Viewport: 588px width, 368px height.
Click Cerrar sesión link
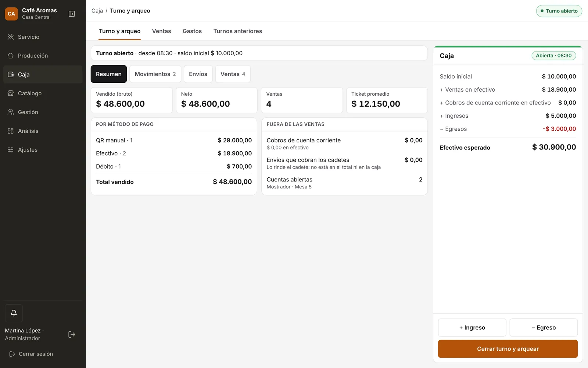[31, 354]
